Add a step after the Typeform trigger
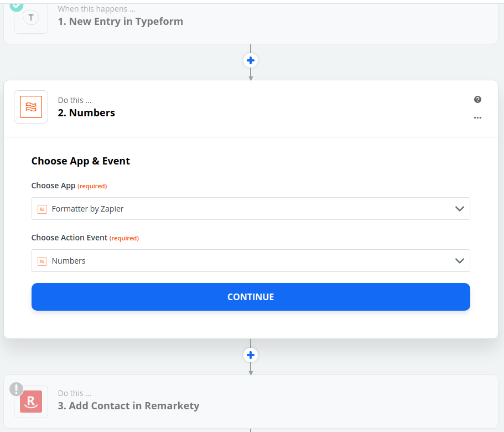The width and height of the screenshot is (504, 432). click(251, 60)
